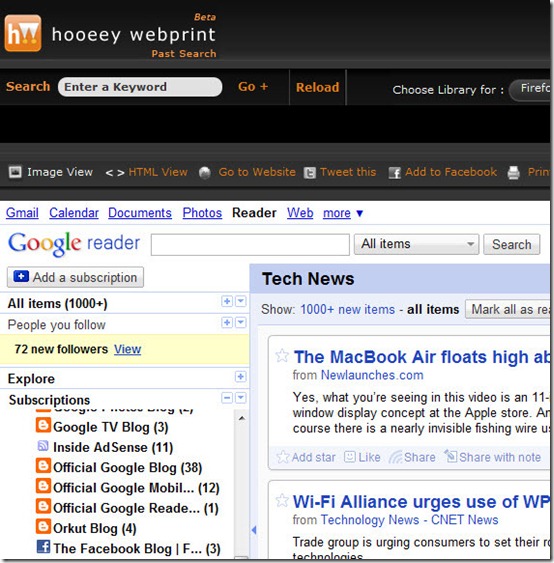Show 1000+ new items only
Viewport: 554px width, 563px height.
347,309
